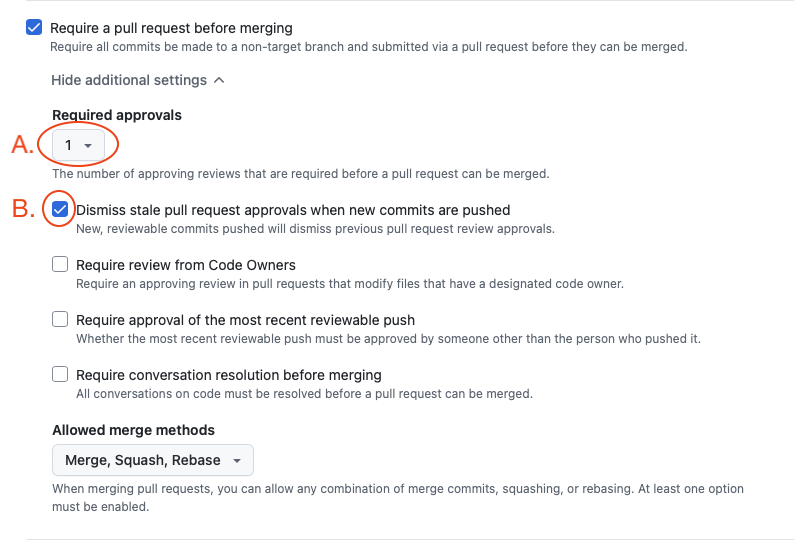Click the 'Require a pull request before merging' label
Viewport: 806px width, 544px height.
[171, 28]
